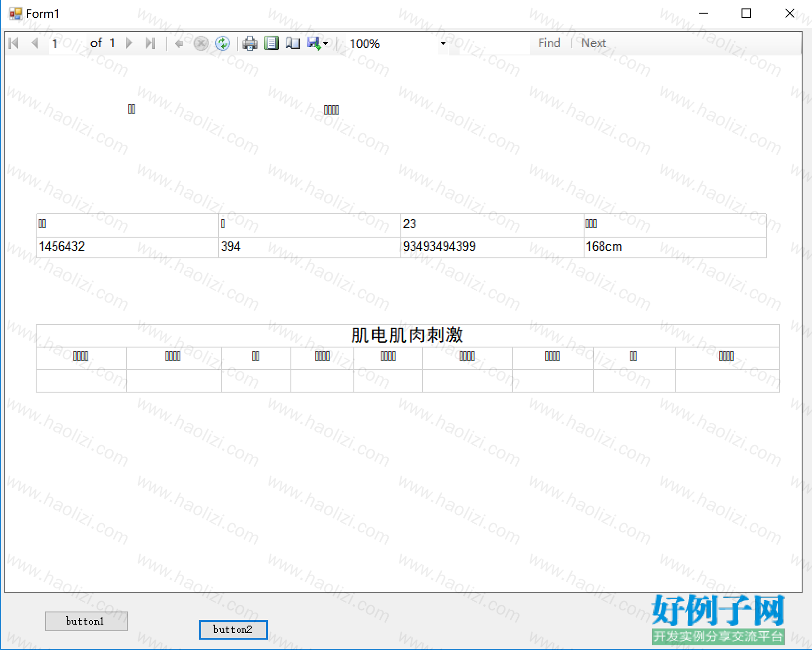Click button1

(86, 621)
